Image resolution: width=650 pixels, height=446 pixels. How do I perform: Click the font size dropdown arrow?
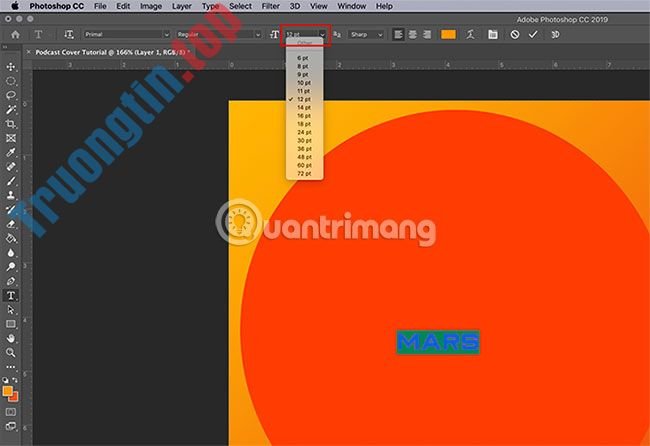(322, 34)
